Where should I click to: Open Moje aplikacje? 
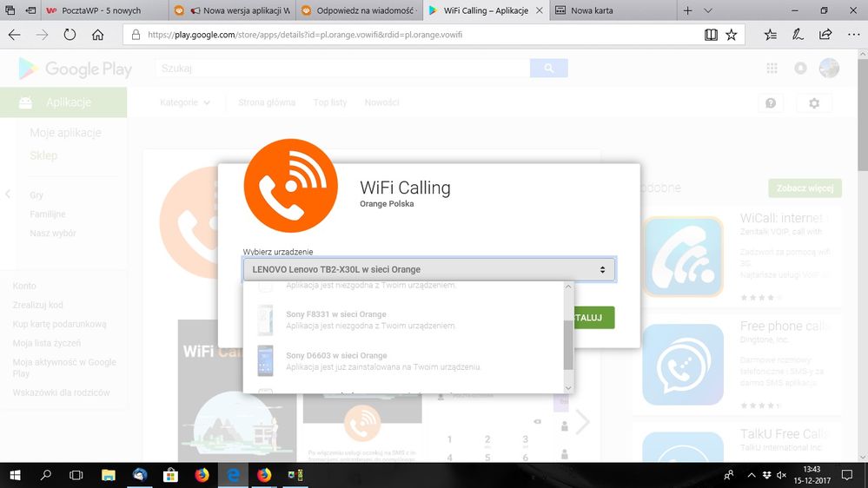coord(65,133)
